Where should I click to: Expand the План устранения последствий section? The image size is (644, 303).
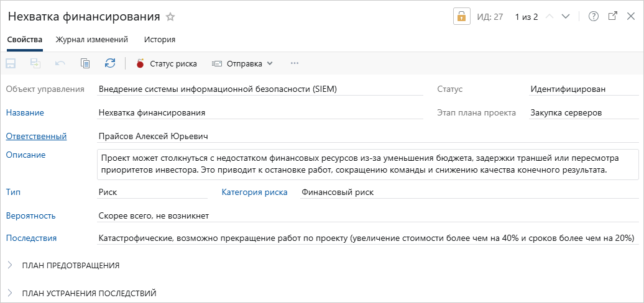(88, 293)
